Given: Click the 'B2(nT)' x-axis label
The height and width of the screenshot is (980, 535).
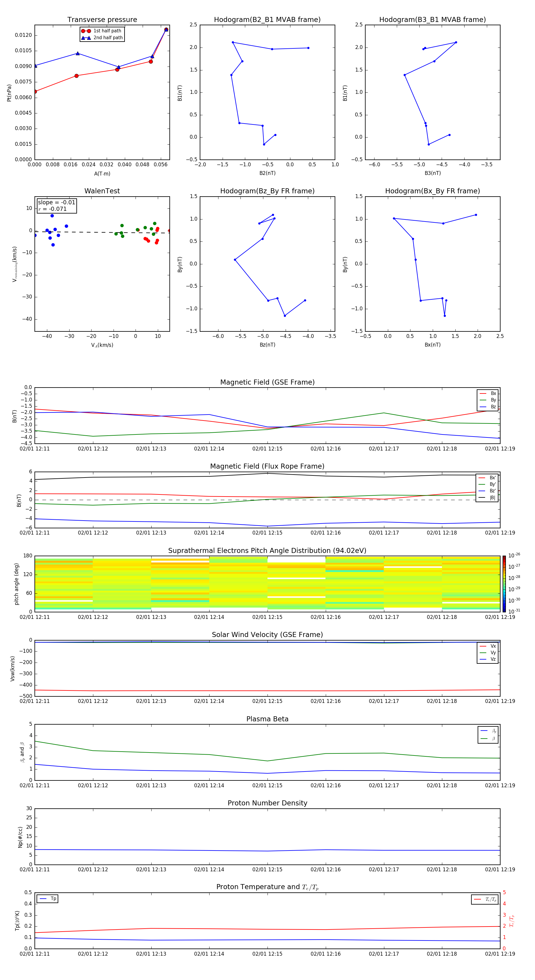Looking at the screenshot, I should coord(267,173).
